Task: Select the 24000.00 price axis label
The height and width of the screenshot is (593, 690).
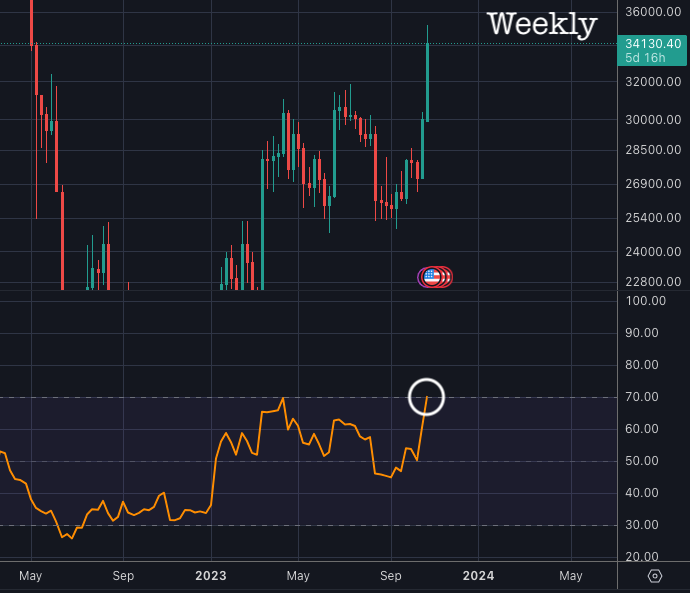Action: pos(653,252)
